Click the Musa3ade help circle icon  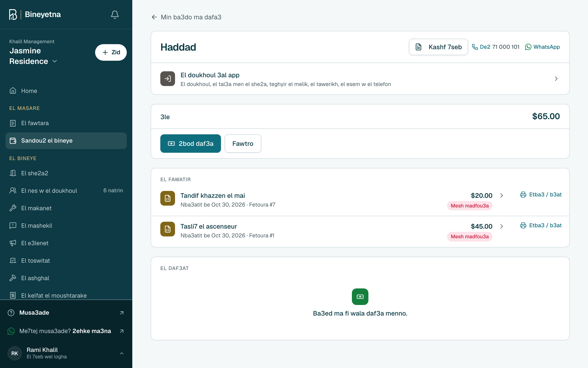[x=11, y=313]
